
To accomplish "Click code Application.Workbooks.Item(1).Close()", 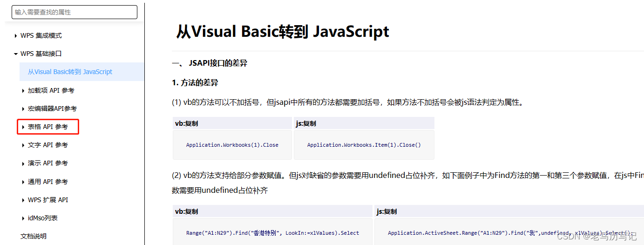I will [x=364, y=145].
